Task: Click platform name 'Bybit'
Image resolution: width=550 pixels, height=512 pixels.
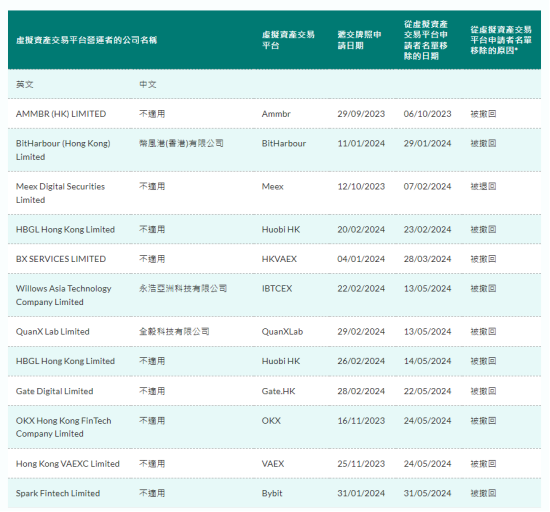Action: pos(272,493)
